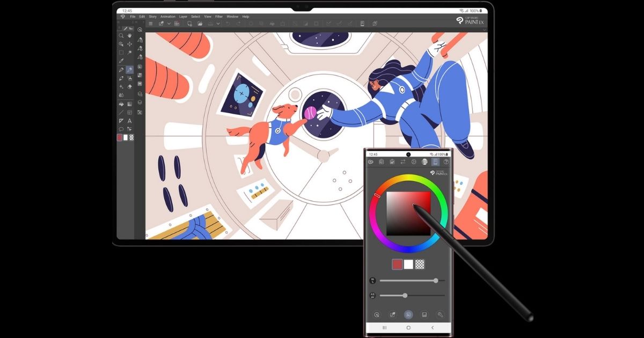Open dropdown arrow next to New icon
644x338 pixels.
pyautogui.click(x=169, y=24)
